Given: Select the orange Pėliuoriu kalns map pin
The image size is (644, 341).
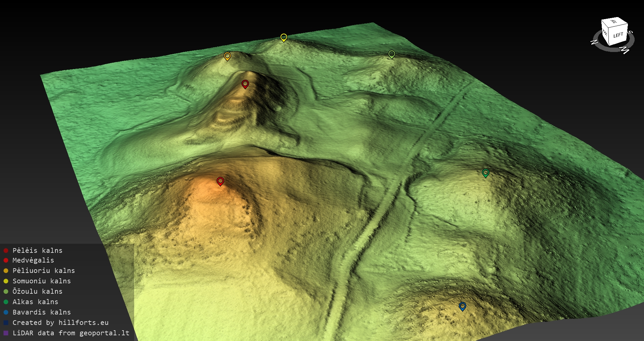Looking at the screenshot, I should (227, 56).
